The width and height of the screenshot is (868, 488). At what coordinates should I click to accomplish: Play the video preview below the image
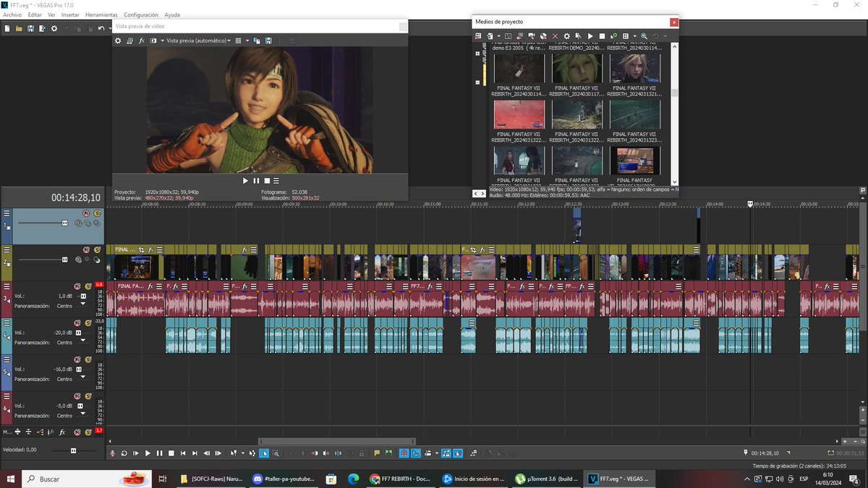(245, 181)
